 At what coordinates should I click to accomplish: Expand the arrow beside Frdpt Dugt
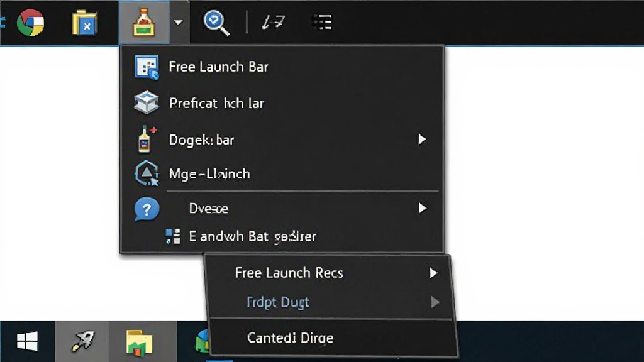point(435,302)
